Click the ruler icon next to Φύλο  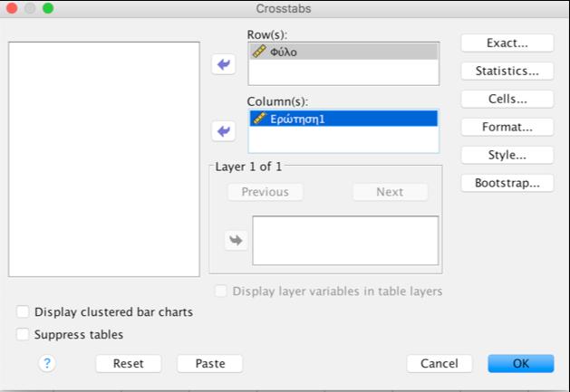tap(259, 52)
